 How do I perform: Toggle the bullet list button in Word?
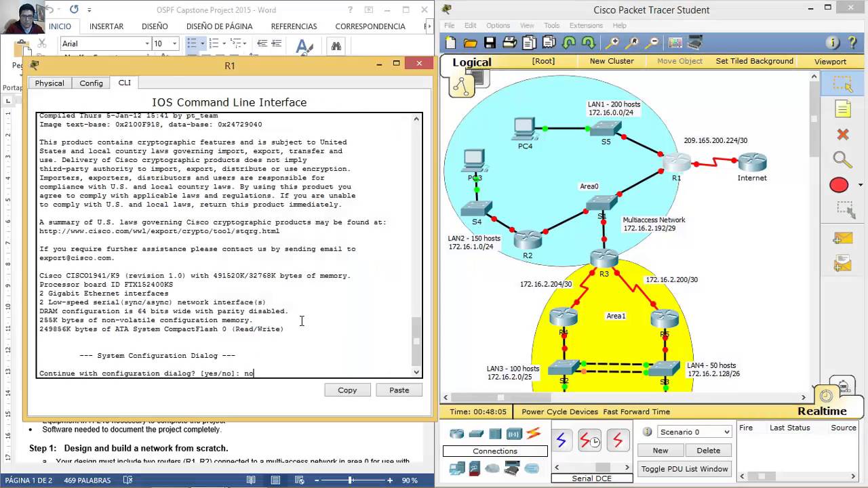pos(192,43)
